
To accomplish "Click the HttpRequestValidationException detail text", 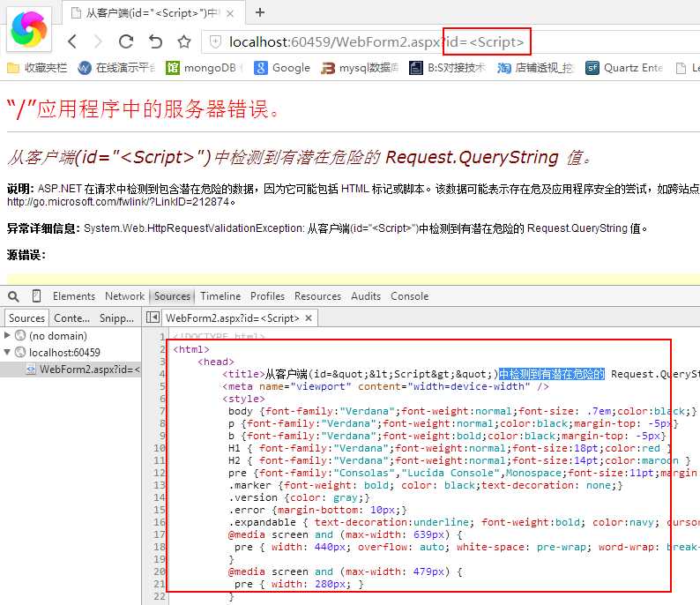I will [365, 228].
